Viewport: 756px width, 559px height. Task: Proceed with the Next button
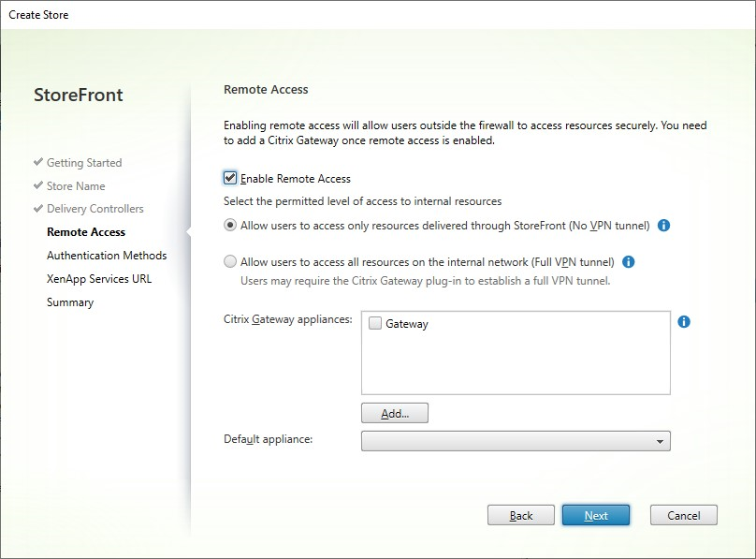596,515
